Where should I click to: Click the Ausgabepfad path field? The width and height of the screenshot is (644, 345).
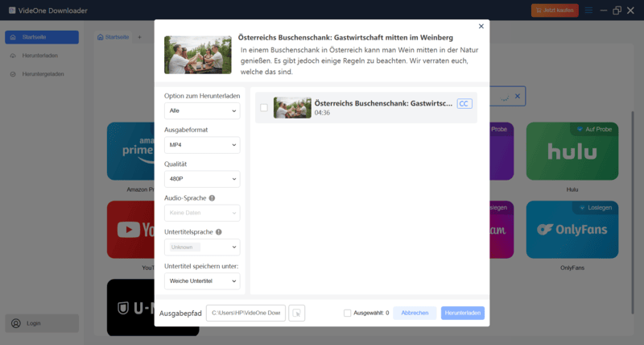pos(246,313)
